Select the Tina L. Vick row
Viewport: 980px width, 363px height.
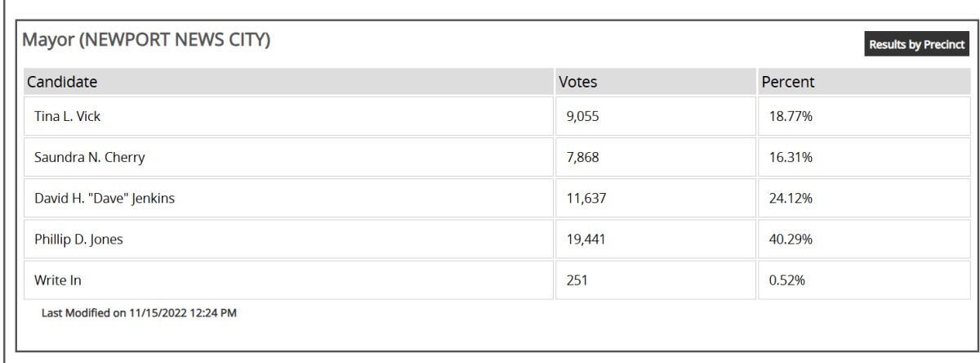[x=497, y=117]
